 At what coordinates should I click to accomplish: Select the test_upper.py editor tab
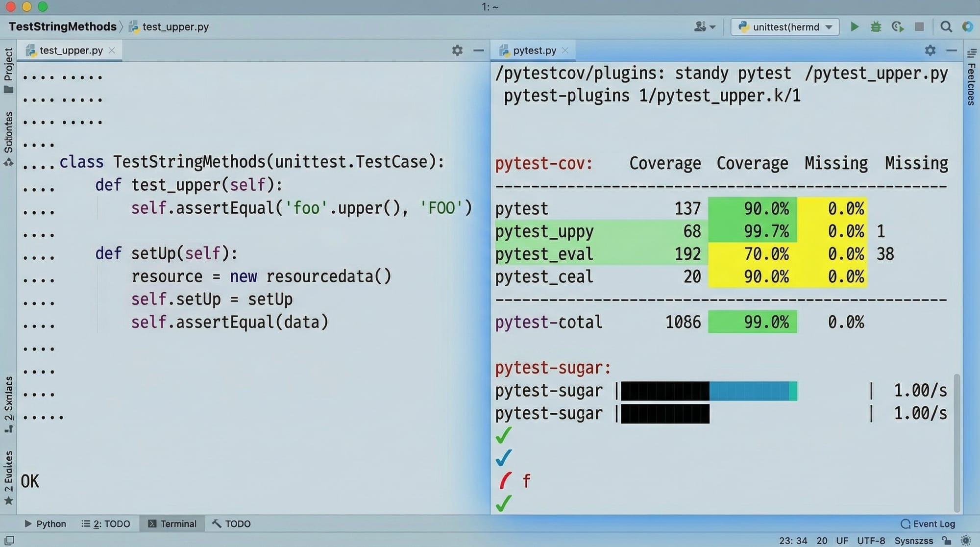[x=71, y=50]
